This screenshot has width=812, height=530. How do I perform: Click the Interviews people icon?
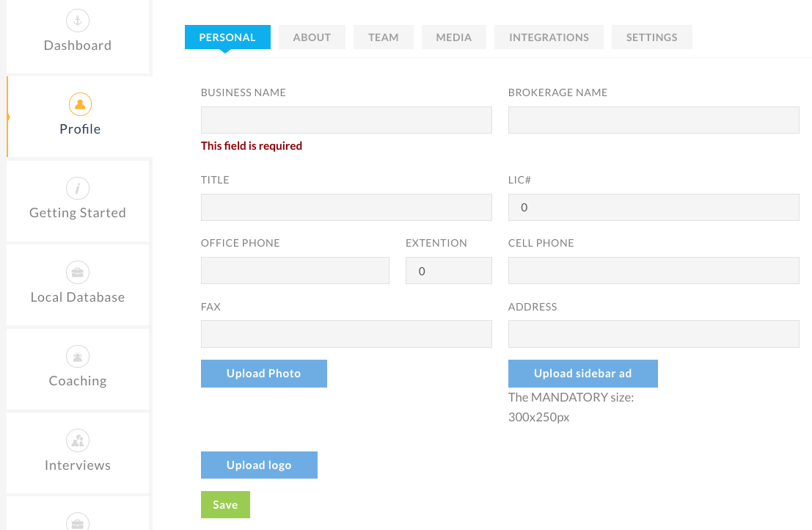(x=78, y=440)
